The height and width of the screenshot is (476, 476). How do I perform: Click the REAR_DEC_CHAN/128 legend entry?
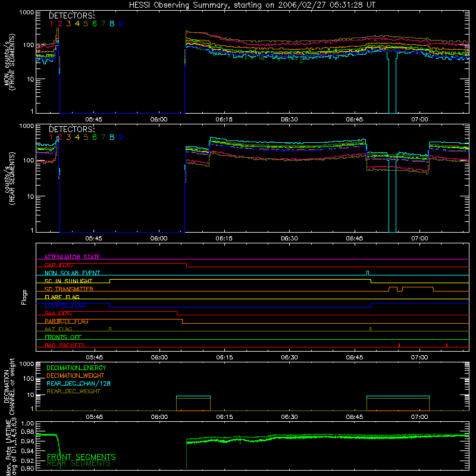79,383
